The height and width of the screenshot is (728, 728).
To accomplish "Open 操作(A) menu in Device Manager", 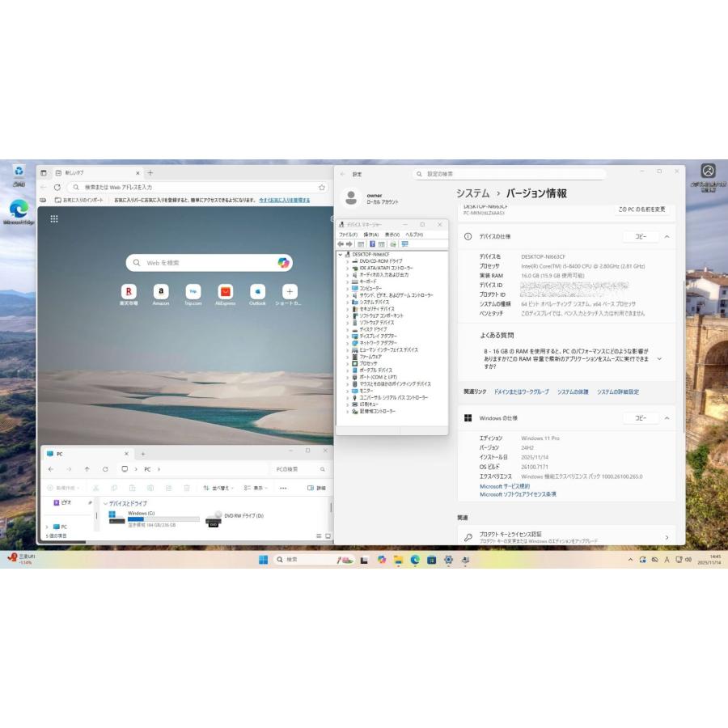I will point(371,235).
